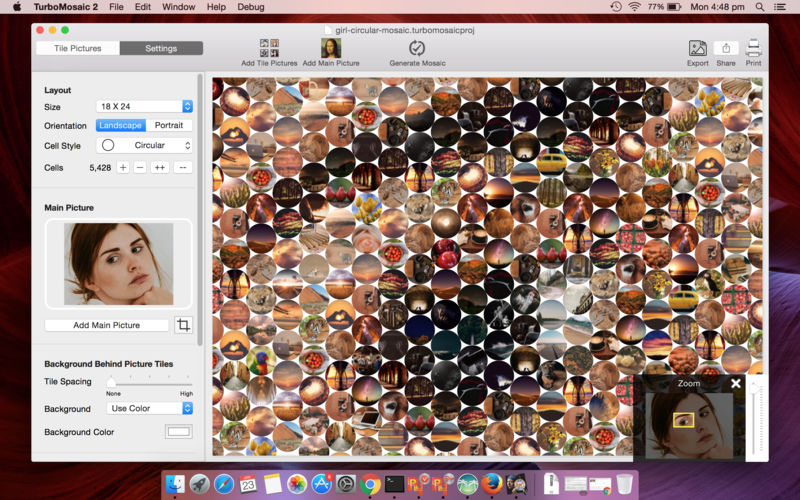Viewport: 800px width, 500px height.
Task: Expand the Background Use Color dropdown
Action: tap(149, 408)
